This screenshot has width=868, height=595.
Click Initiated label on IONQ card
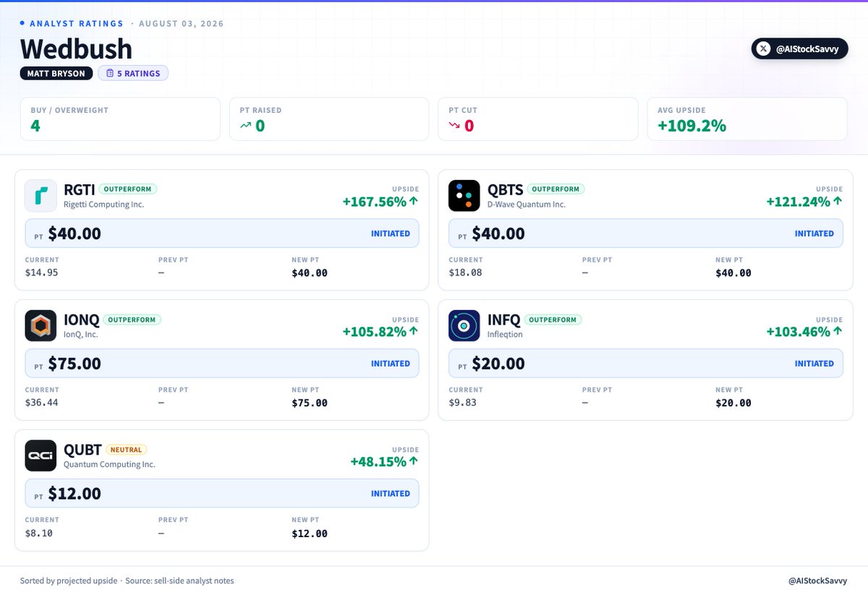coord(391,364)
